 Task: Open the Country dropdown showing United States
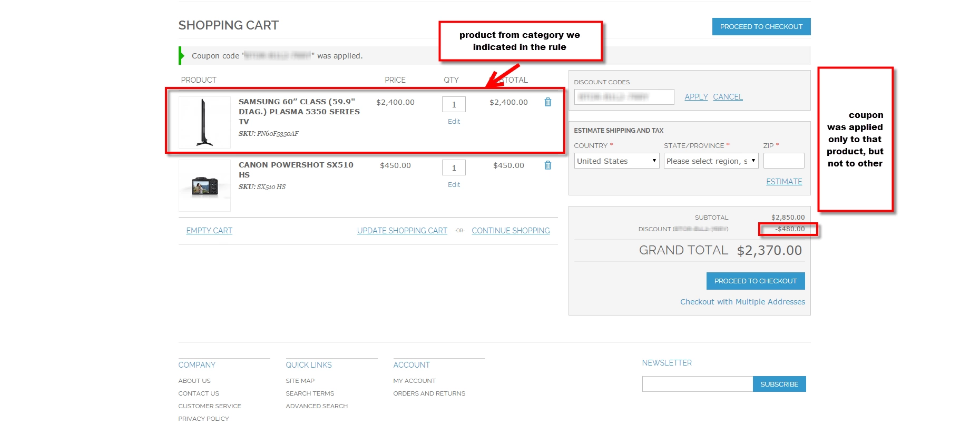(616, 161)
